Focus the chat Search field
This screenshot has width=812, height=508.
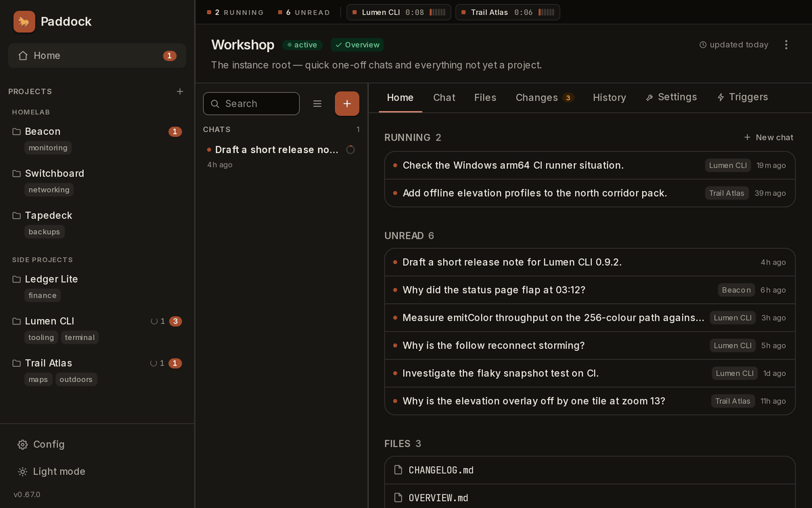coord(251,104)
